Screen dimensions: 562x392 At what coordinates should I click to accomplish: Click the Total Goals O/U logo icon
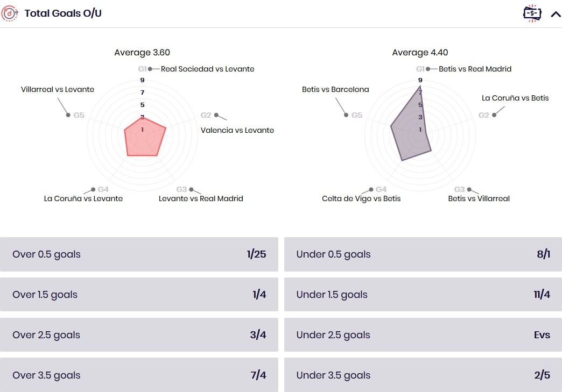tap(9, 13)
